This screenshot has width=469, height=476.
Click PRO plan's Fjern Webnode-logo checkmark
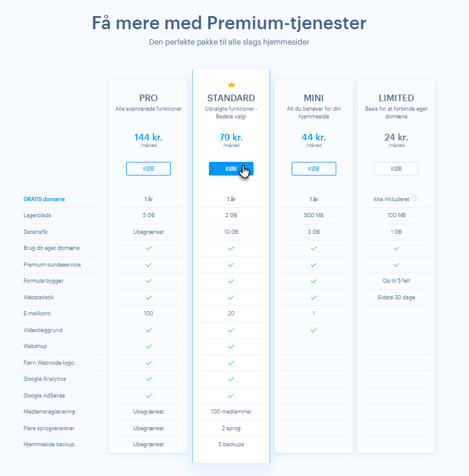[148, 362]
